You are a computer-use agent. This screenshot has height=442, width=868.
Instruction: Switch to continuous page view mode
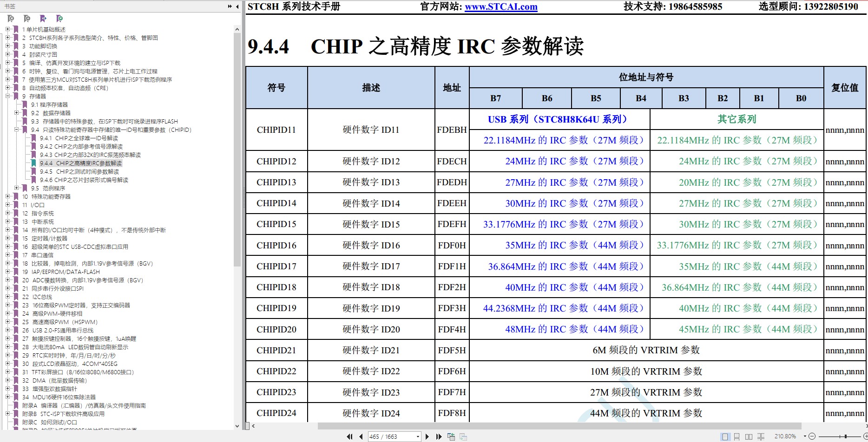pos(736,436)
